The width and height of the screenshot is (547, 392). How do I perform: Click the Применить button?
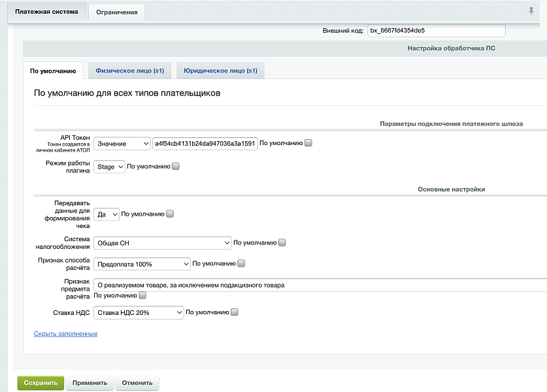[90, 383]
